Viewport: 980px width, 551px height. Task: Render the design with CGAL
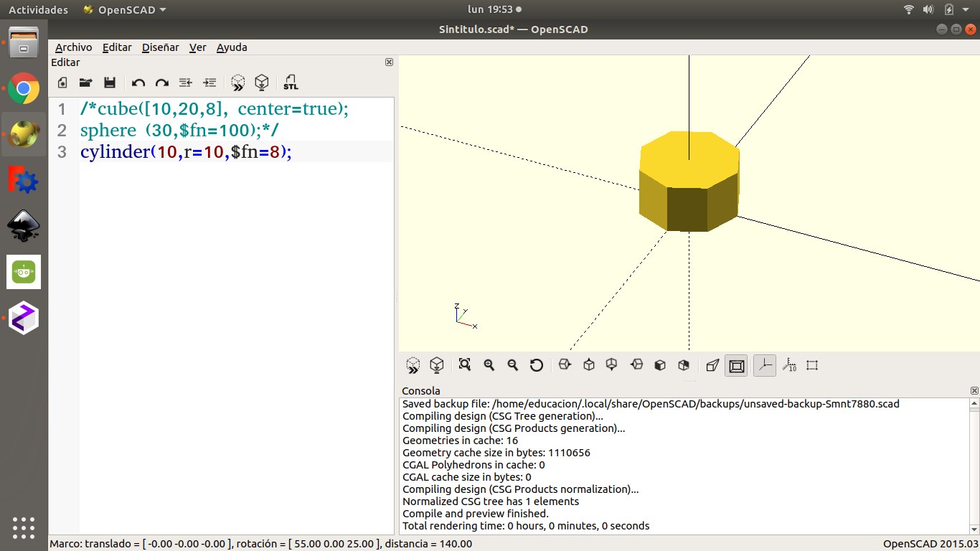tap(262, 83)
